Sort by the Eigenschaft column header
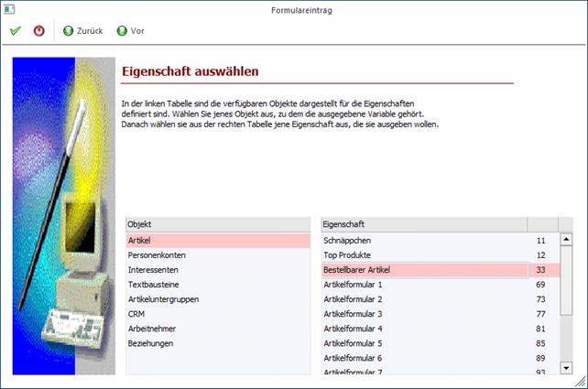Viewport: 588px width, 389px height. (423, 224)
